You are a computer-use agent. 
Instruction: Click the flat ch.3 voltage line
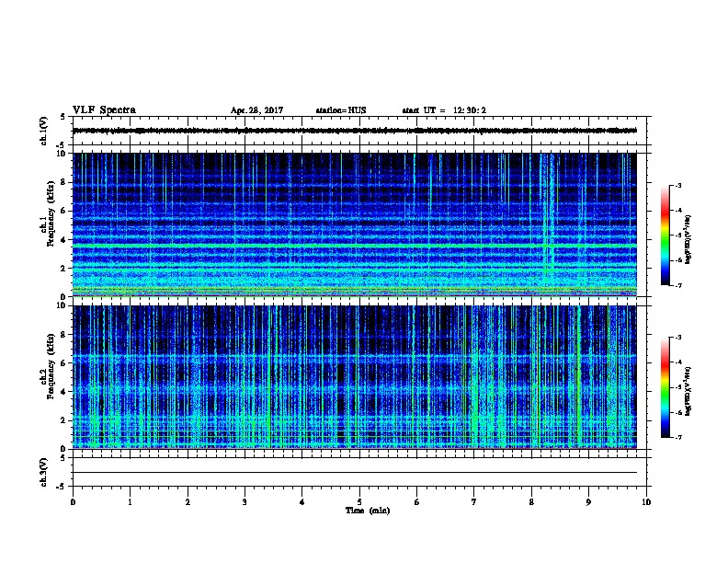(x=355, y=473)
